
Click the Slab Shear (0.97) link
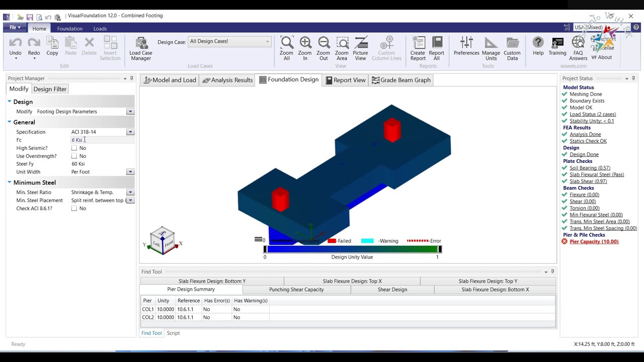588,181
